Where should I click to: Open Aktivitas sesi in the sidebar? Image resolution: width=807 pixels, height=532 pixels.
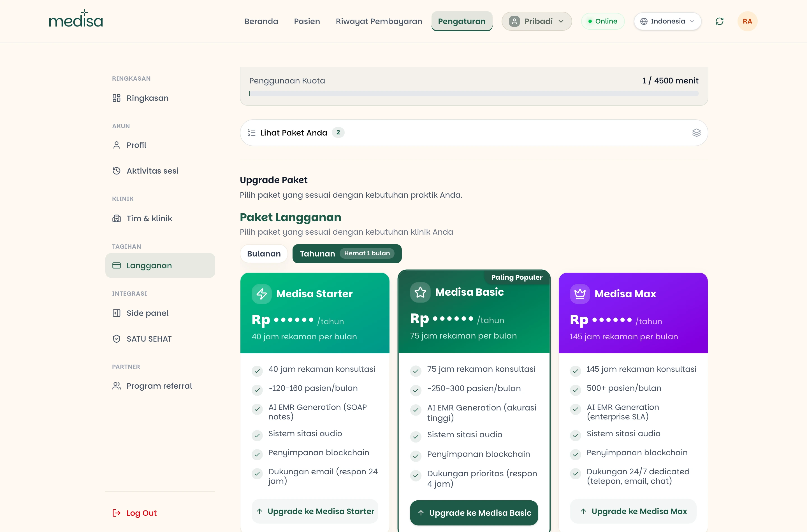(x=160, y=171)
